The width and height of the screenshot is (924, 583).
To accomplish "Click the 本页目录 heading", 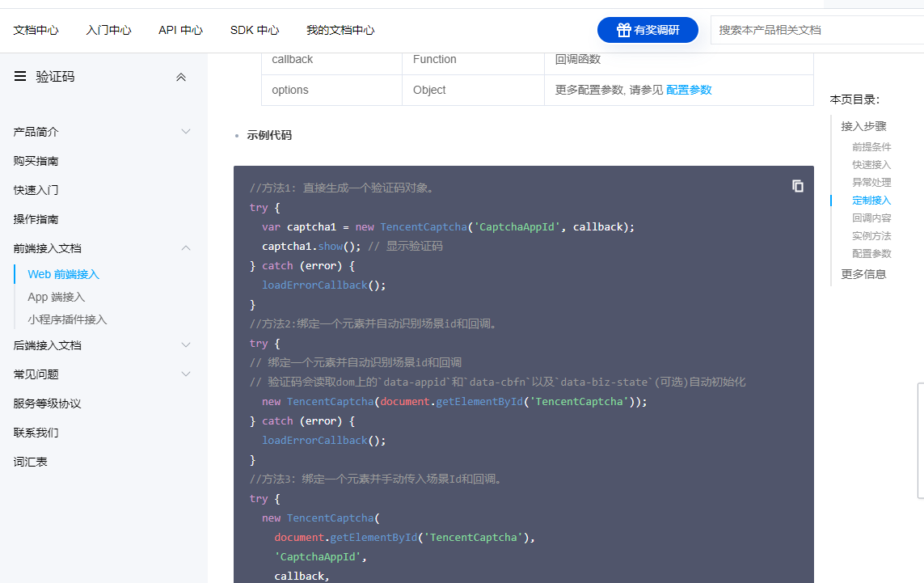I will pyautogui.click(x=854, y=99).
